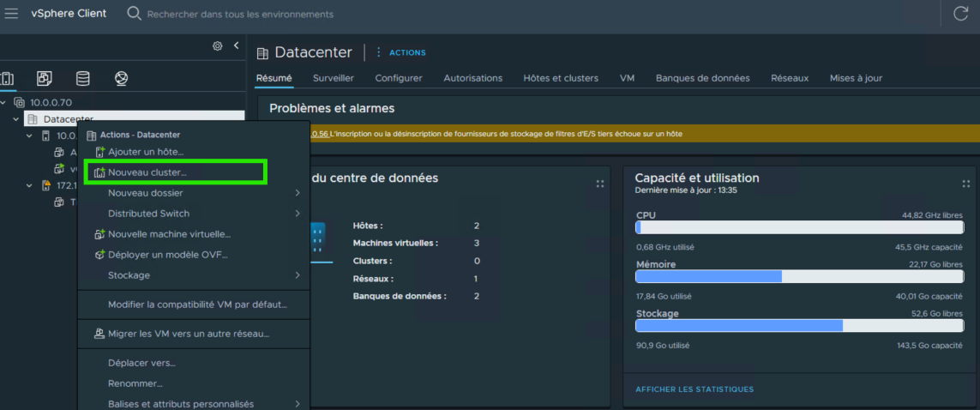
Task: Switch to VMs and Templates inventory icon
Action: 45,79
